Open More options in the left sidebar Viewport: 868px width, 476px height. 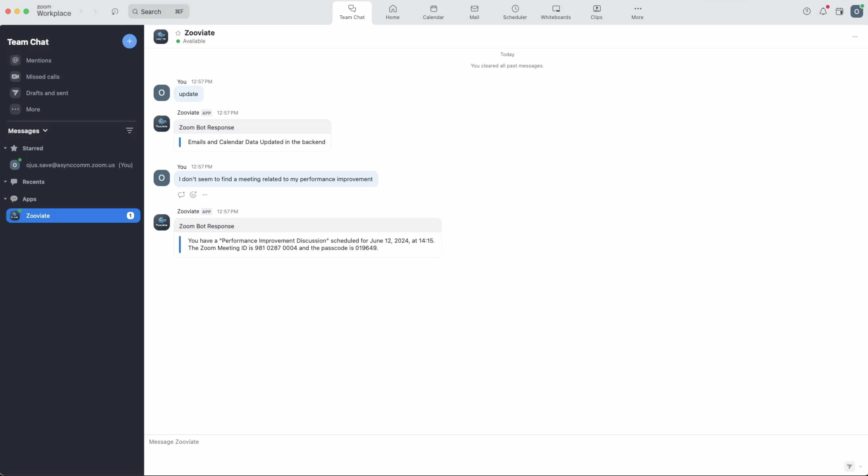[x=32, y=109]
